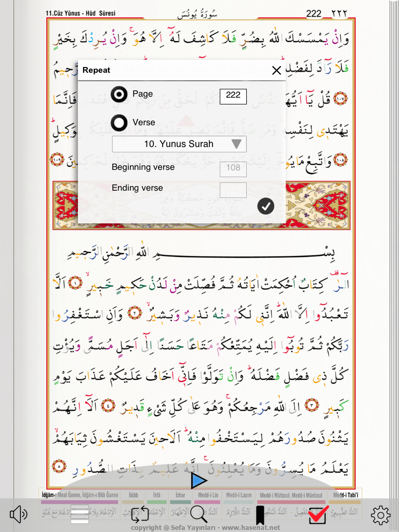The width and height of the screenshot is (399, 532).
Task: Click the 'İhfâ' legend label
Action: [157, 495]
